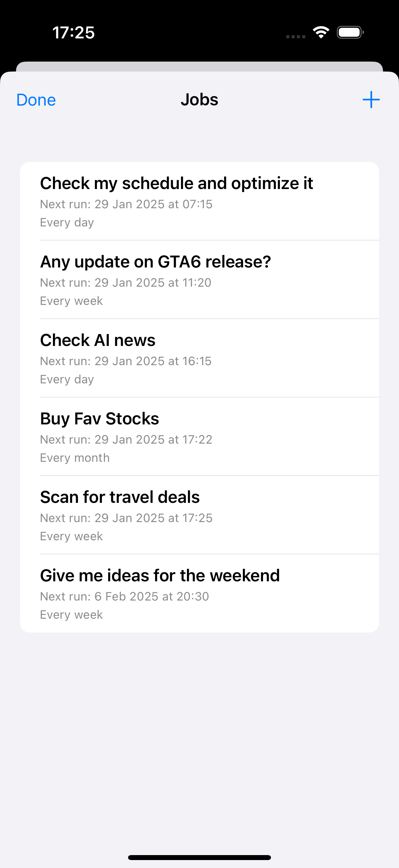
Task: Tap 'Every month' under Buy Fav Stocks
Action: [x=75, y=458]
